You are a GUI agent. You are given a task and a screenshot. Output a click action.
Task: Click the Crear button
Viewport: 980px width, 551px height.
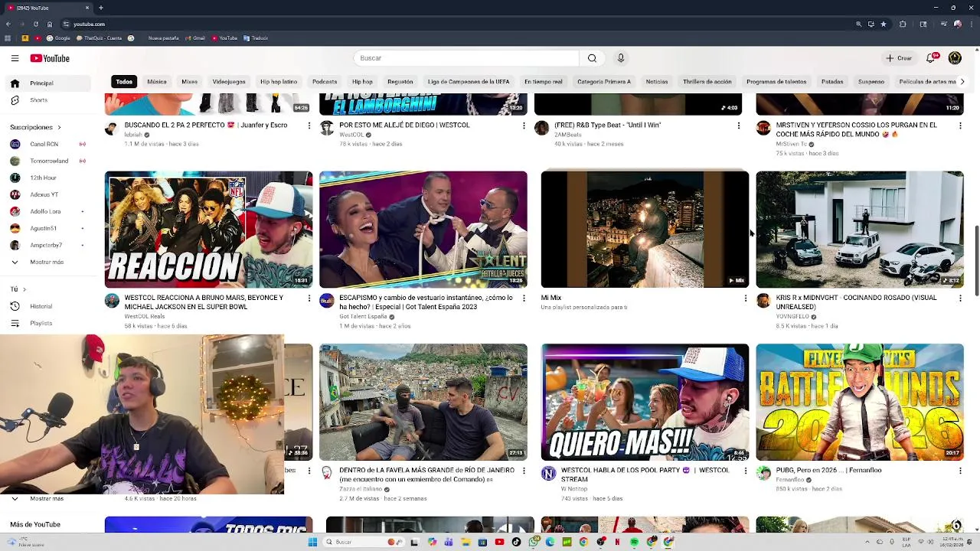[x=900, y=58]
